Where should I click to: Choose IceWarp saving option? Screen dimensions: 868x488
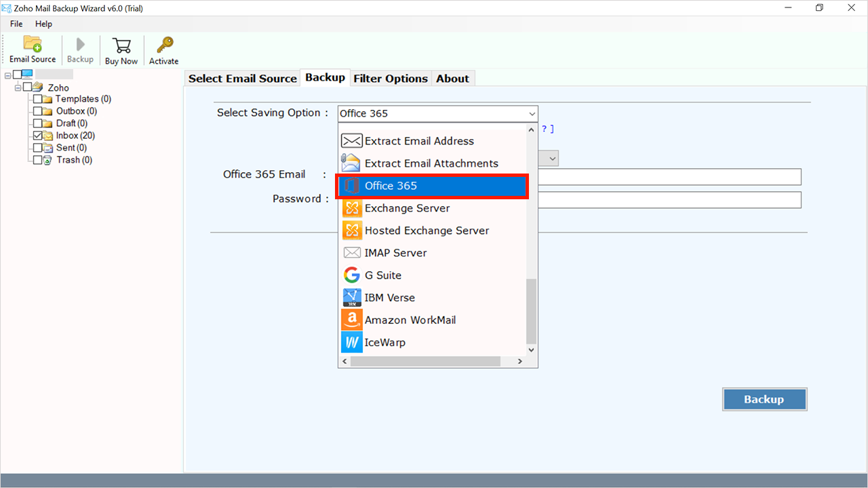432,342
